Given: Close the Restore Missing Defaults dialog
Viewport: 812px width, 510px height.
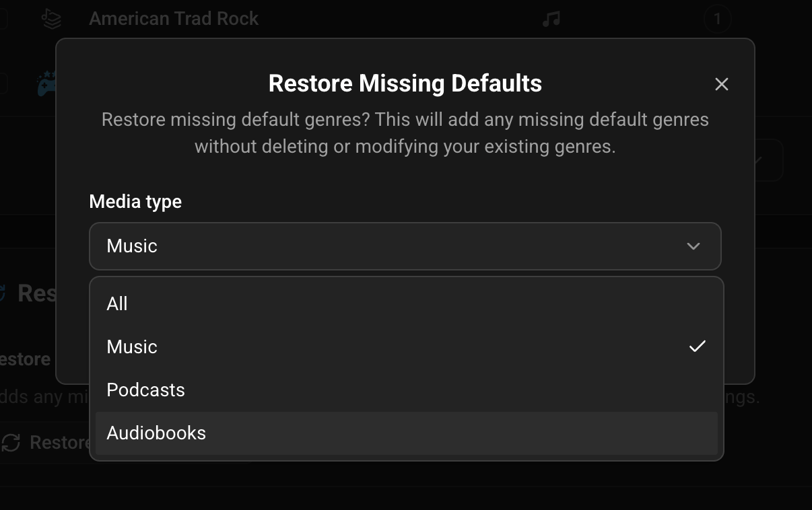Looking at the screenshot, I should pos(721,84).
